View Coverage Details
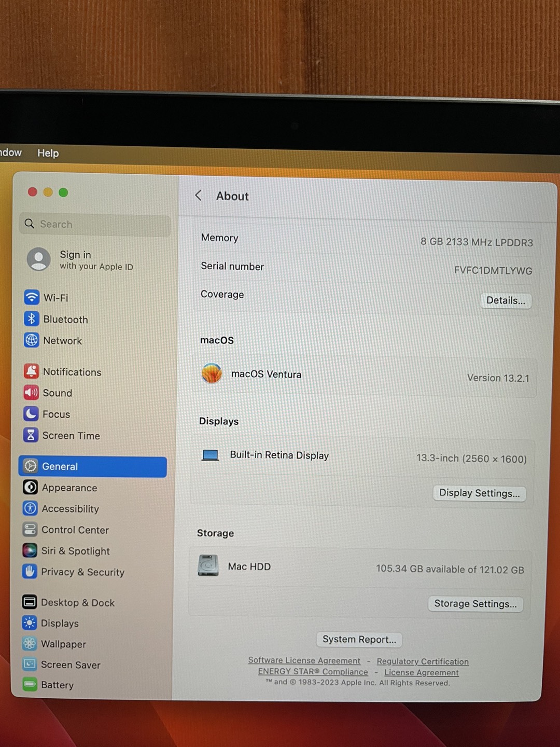The image size is (560, 747). coord(506,300)
